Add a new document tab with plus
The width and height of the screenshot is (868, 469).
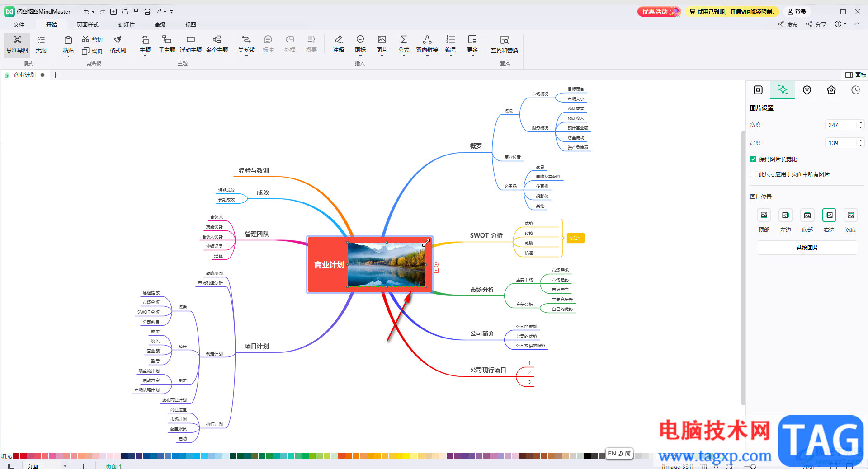pos(56,75)
